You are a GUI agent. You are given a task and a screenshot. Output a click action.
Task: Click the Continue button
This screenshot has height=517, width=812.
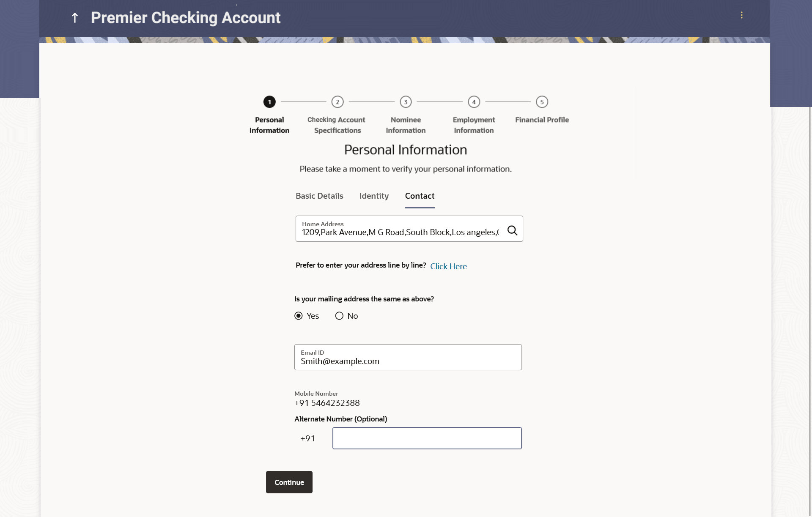tap(289, 482)
